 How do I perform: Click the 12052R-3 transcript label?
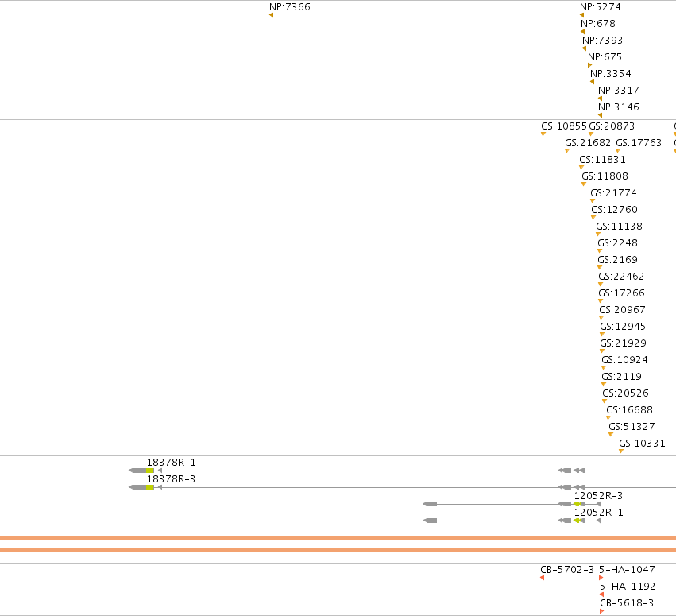click(598, 496)
